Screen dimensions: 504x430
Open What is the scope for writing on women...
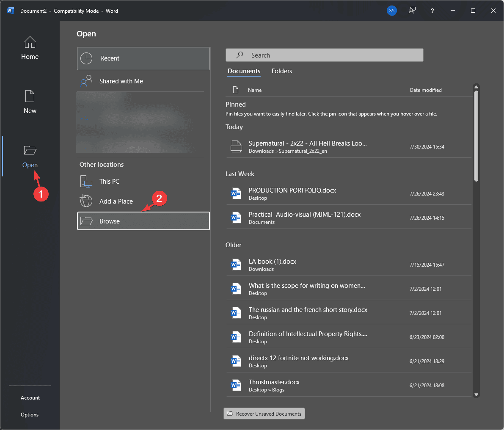pos(349,289)
